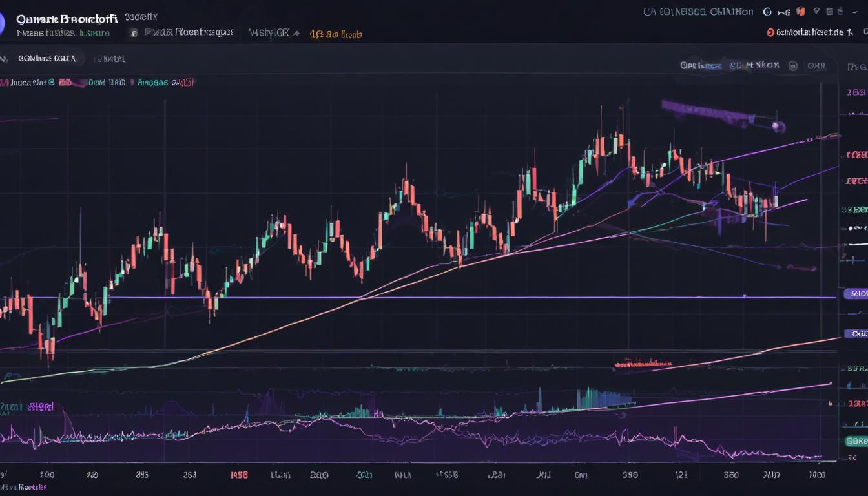Open the chart settings gear icon
This screenshot has width=868, height=496.
tap(831, 12)
